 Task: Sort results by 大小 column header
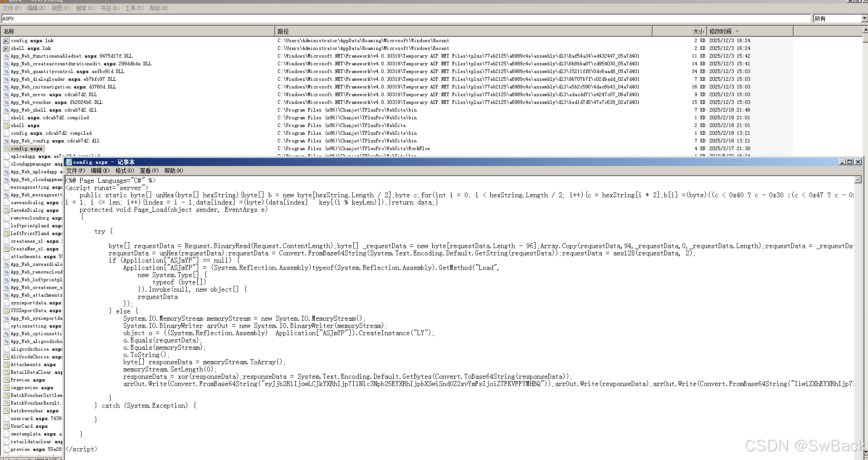tap(679, 31)
